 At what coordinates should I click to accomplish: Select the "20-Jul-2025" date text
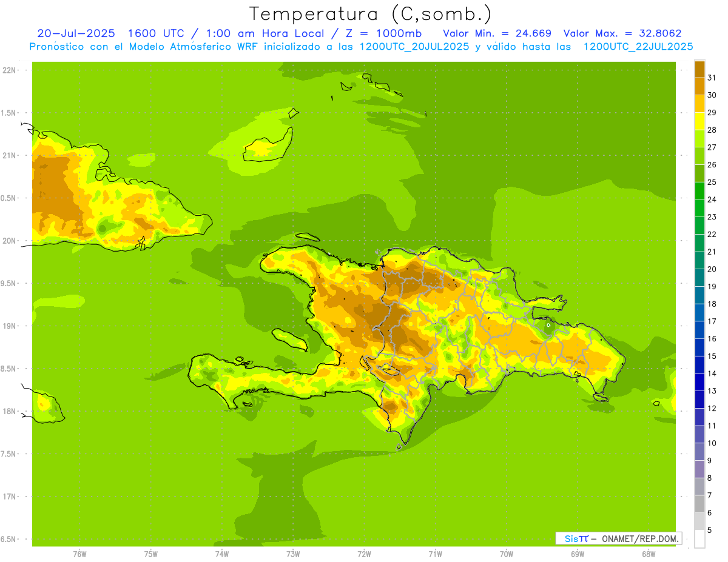(x=76, y=33)
